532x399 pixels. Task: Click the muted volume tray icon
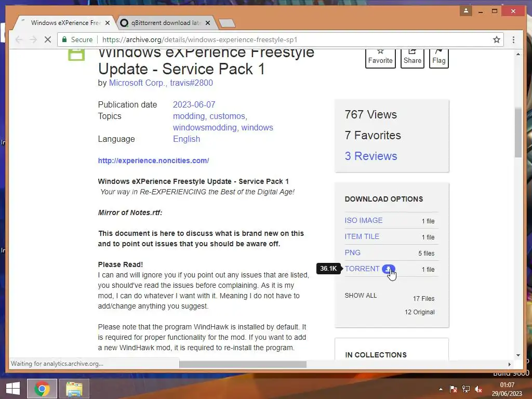[478, 389]
